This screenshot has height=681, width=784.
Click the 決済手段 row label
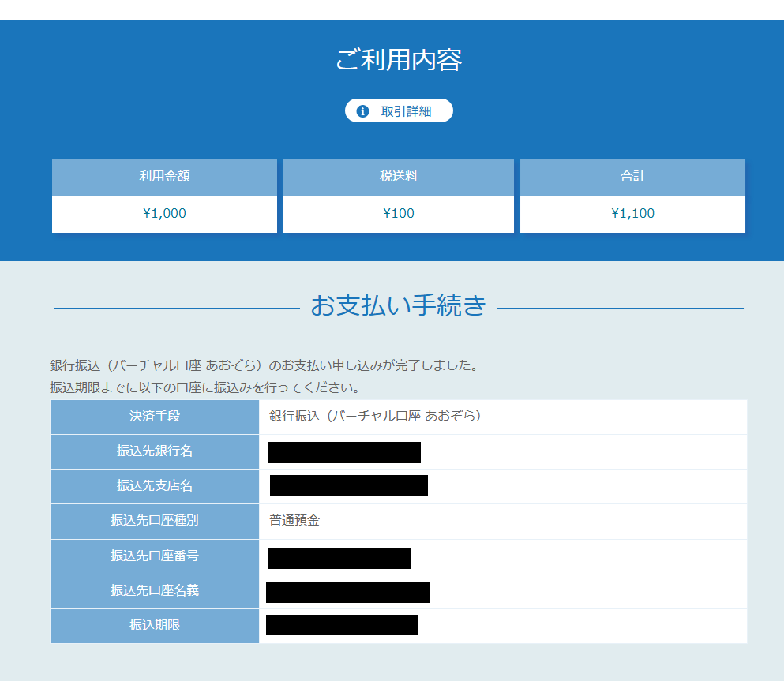click(154, 417)
